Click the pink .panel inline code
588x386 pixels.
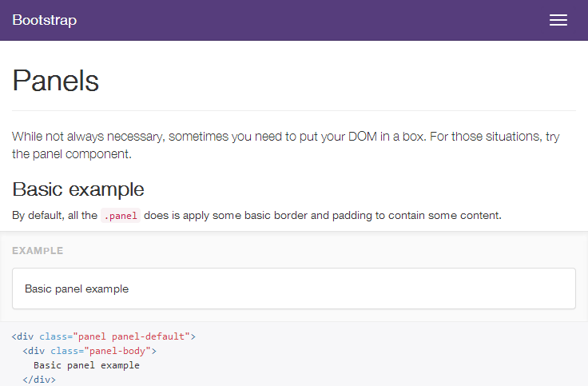click(121, 215)
